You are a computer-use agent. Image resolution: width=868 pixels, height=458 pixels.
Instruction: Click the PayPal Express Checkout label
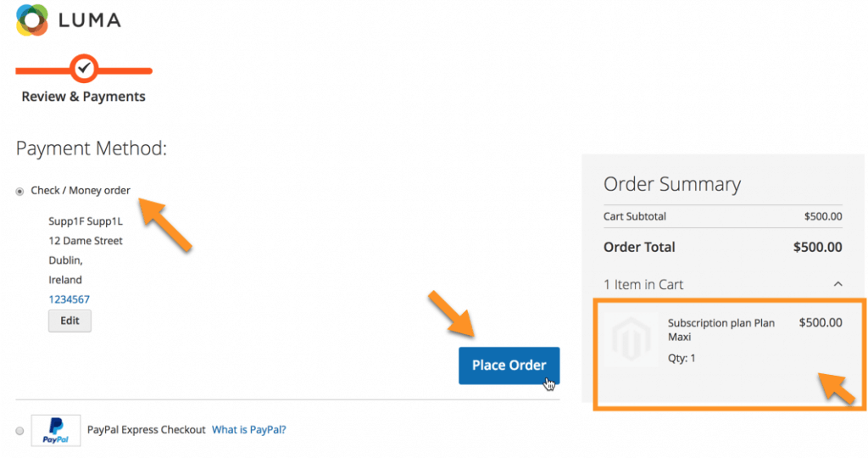tap(146, 430)
